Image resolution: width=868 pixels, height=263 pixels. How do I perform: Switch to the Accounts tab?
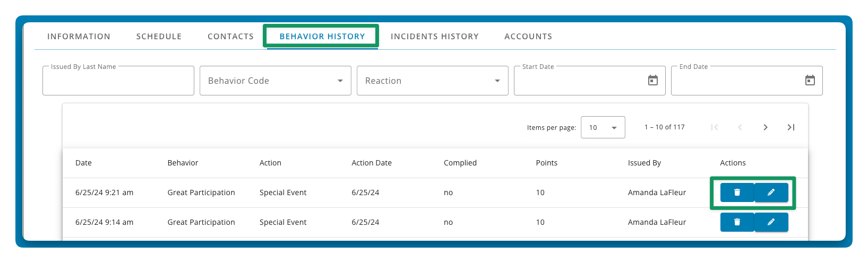[x=528, y=37]
